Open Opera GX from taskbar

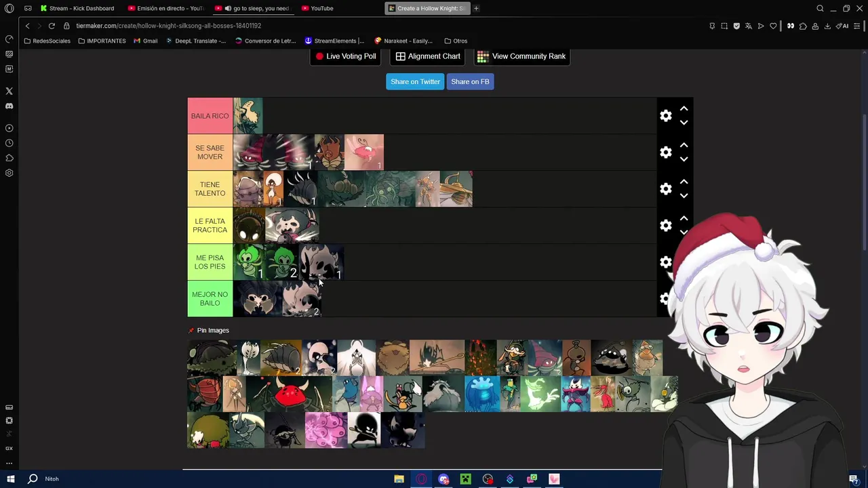point(421,479)
